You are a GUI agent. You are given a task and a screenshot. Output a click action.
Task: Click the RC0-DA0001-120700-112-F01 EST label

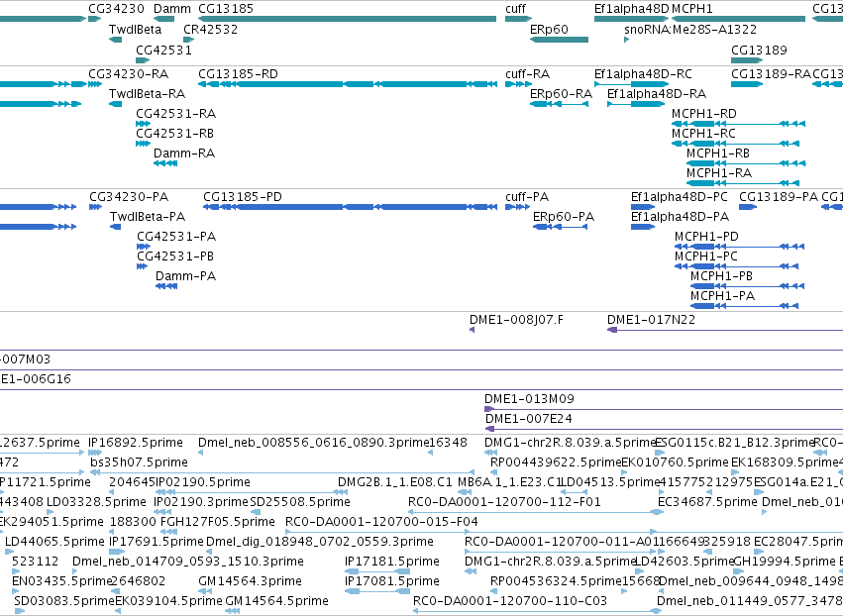504,502
